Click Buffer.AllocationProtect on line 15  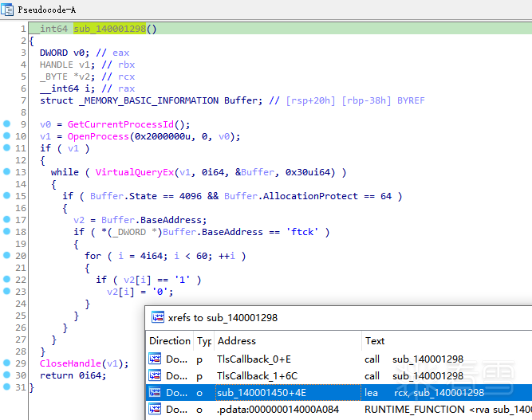point(291,196)
